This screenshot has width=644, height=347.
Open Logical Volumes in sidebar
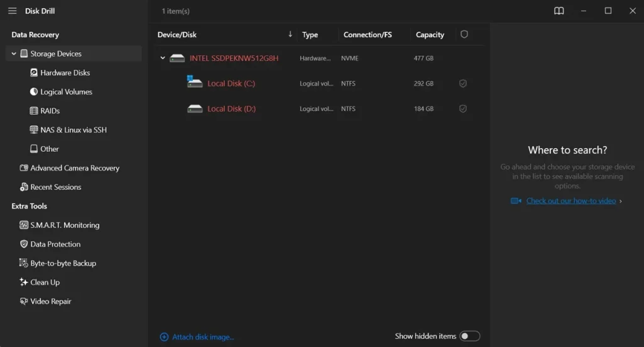pyautogui.click(x=66, y=92)
